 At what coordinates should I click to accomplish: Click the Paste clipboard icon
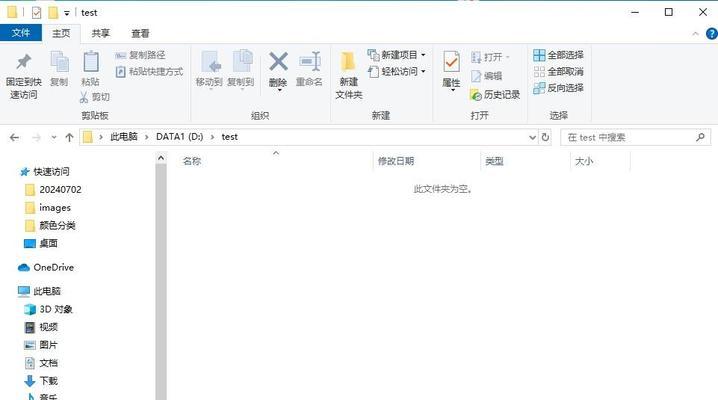pyautogui.click(x=91, y=62)
